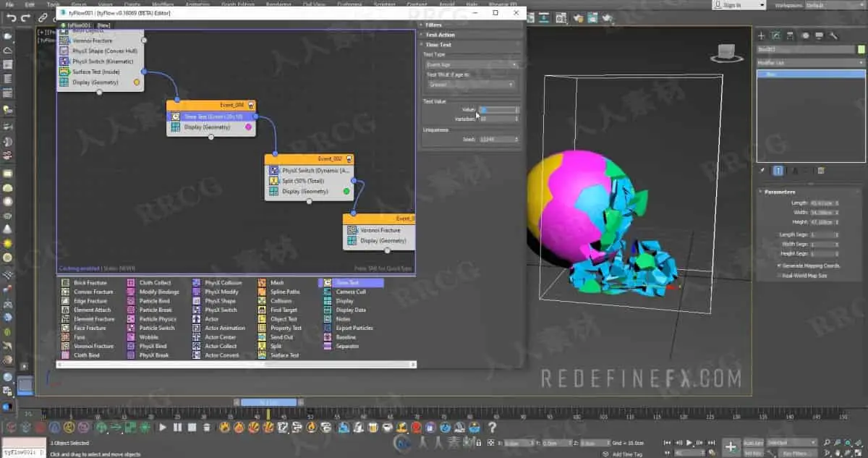
Task: Select the Property Test operator
Action: [281, 328]
